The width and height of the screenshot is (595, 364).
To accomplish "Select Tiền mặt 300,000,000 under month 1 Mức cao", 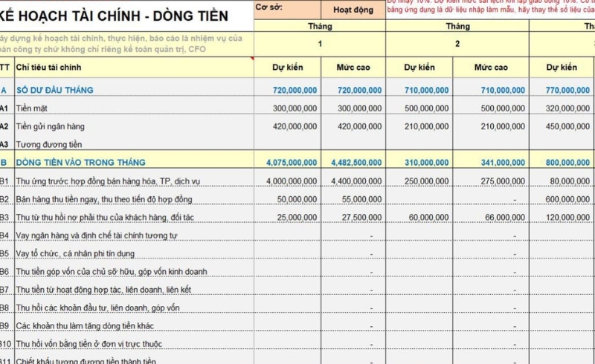I will [360, 108].
